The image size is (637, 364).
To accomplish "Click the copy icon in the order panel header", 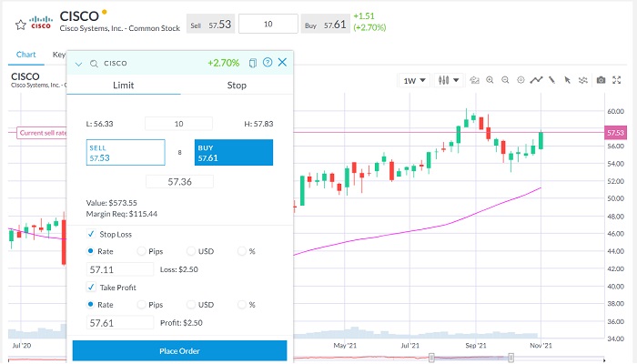I will 253,63.
